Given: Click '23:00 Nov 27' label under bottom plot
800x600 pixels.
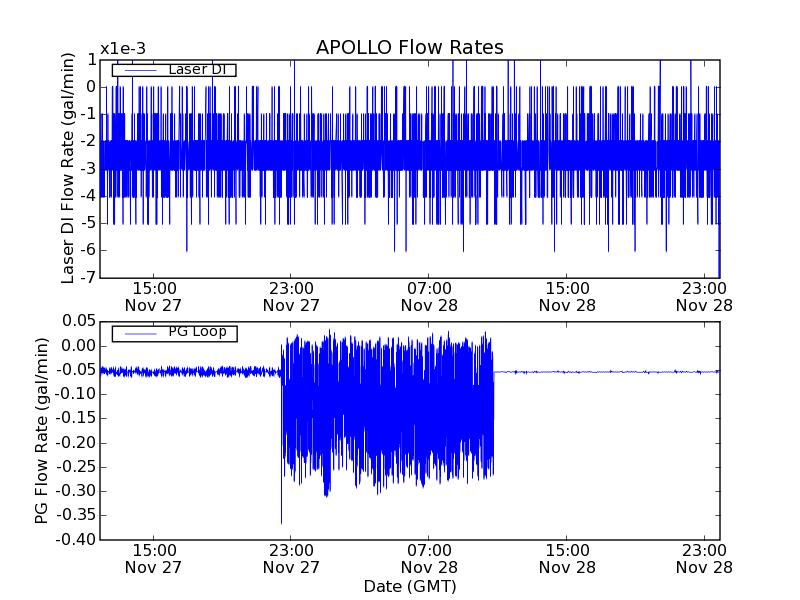Looking at the screenshot, I should pyautogui.click(x=291, y=559).
